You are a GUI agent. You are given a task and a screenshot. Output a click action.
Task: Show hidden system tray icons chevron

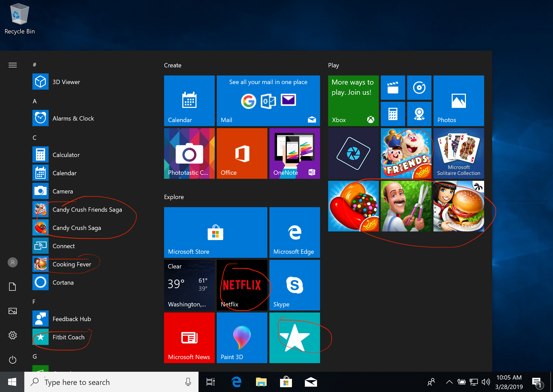click(x=449, y=382)
